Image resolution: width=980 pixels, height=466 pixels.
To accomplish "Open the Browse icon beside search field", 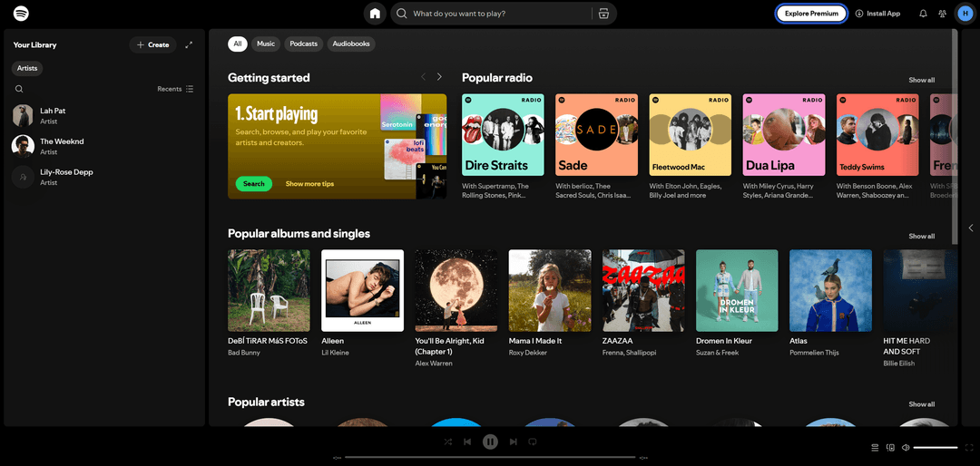I will (603, 13).
